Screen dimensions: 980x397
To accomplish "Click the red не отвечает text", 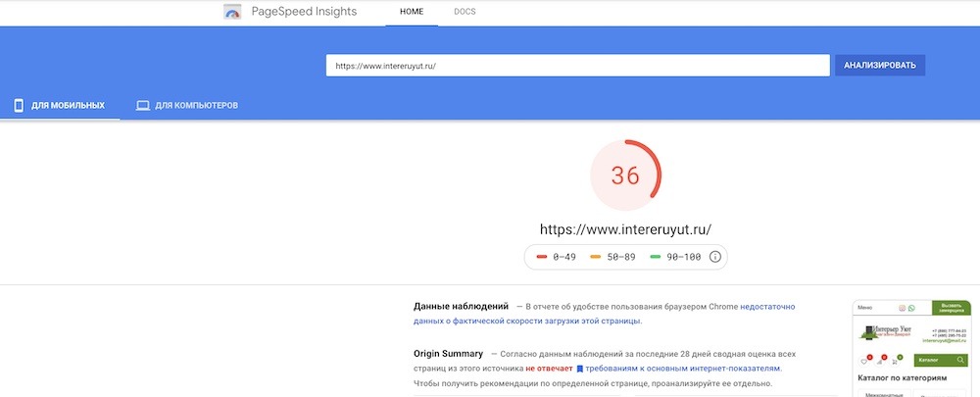I will click(x=550, y=369).
